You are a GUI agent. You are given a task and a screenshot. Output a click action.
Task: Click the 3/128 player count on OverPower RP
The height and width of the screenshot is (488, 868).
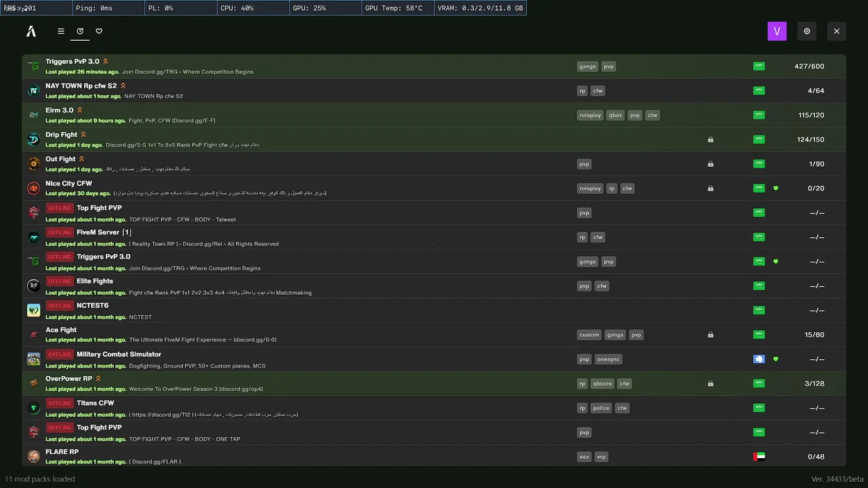814,384
